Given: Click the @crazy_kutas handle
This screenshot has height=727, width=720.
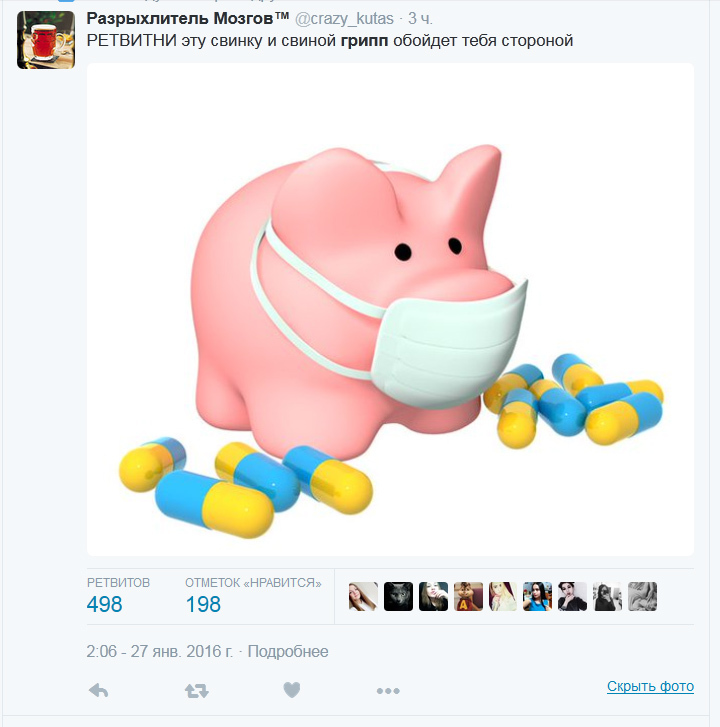Looking at the screenshot, I should point(344,19).
